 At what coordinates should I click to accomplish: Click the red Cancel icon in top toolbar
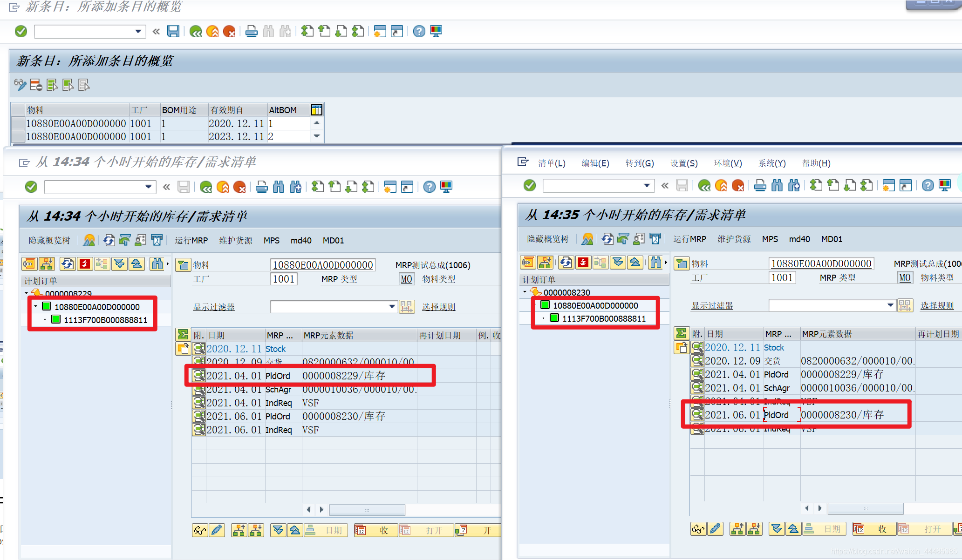click(x=229, y=31)
